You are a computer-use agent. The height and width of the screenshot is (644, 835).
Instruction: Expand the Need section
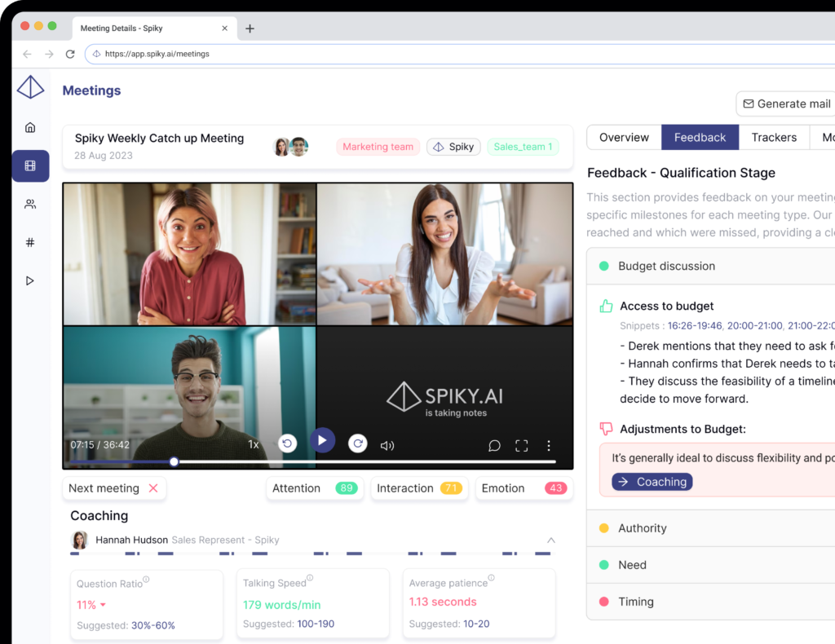(x=711, y=565)
